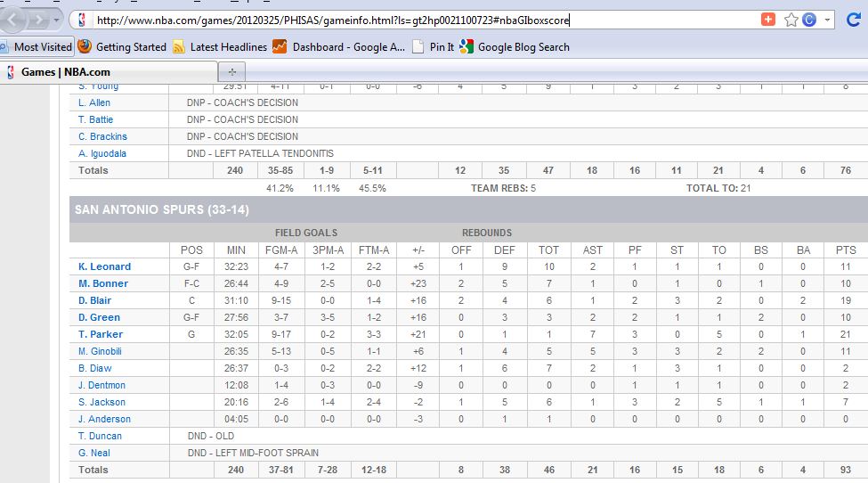868x483 pixels.
Task: Open the G. Neal player link
Action: [x=94, y=453]
